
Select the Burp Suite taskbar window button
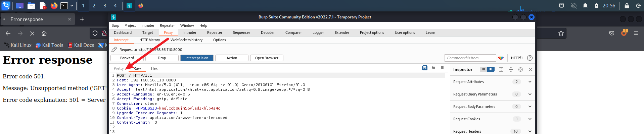pyautogui.click(x=129, y=6)
